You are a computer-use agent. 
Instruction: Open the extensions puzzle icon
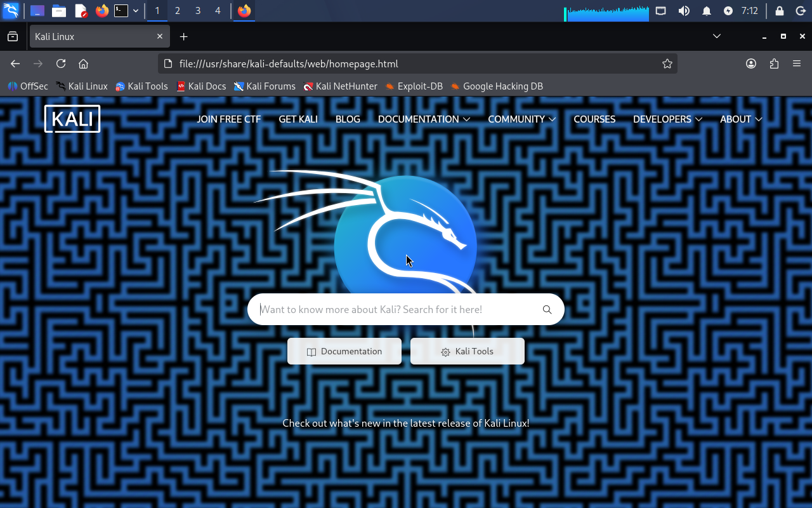pyautogui.click(x=774, y=63)
